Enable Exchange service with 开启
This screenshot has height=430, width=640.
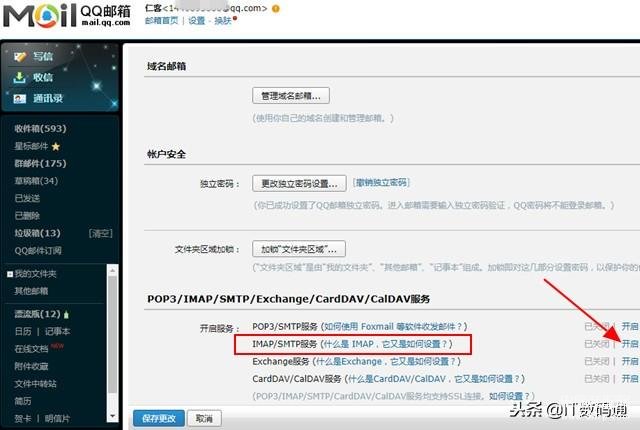click(630, 361)
